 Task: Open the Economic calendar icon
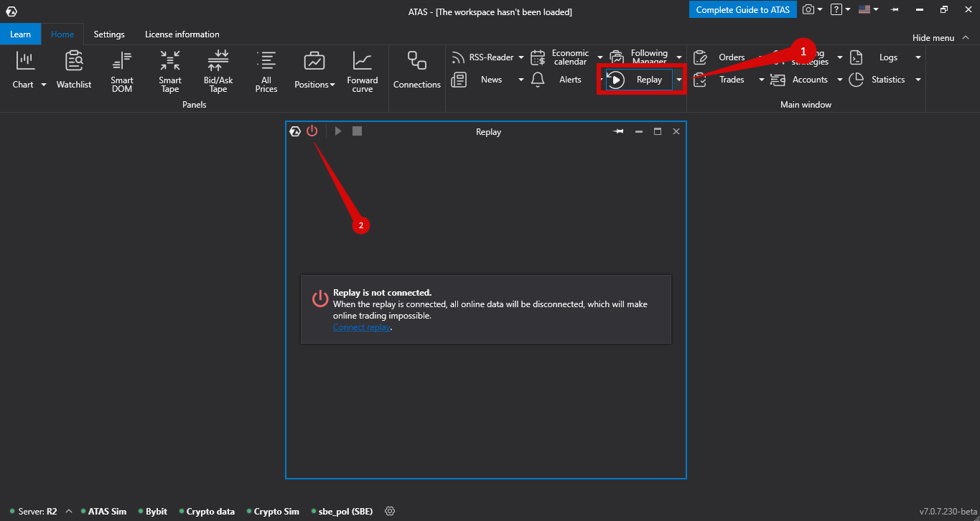tap(538, 57)
